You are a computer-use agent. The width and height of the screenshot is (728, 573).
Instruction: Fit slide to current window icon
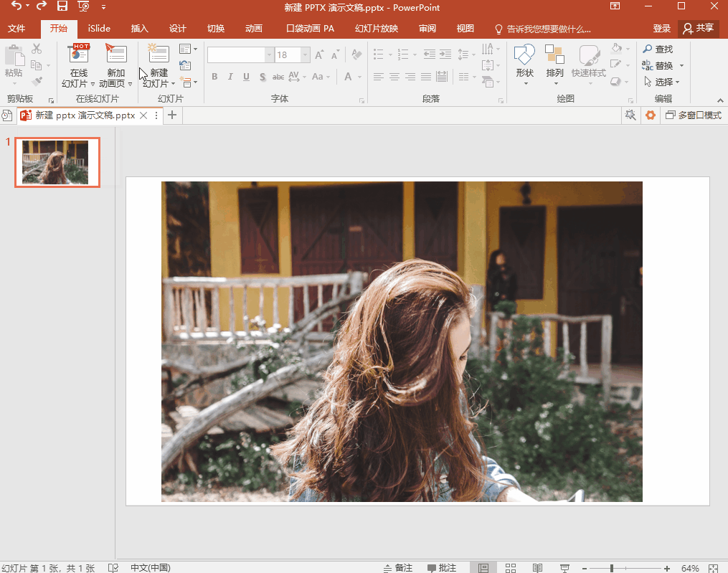coord(713,568)
